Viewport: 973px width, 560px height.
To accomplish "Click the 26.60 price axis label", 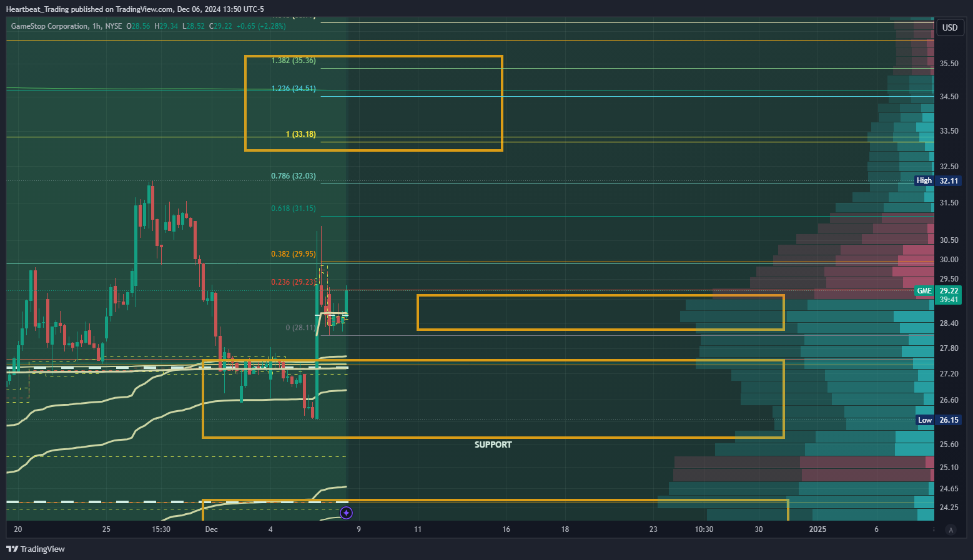I will [949, 400].
